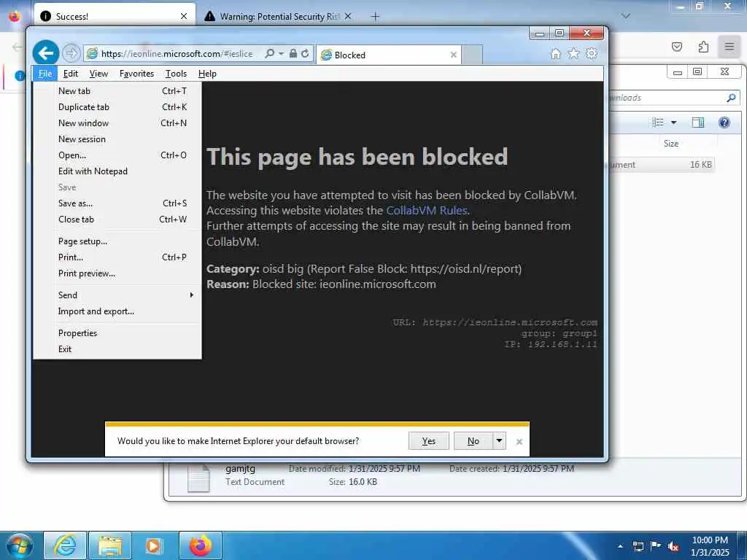Expand the No button options dropdown arrow
Image resolution: width=747 pixels, height=560 pixels.
[x=499, y=440]
